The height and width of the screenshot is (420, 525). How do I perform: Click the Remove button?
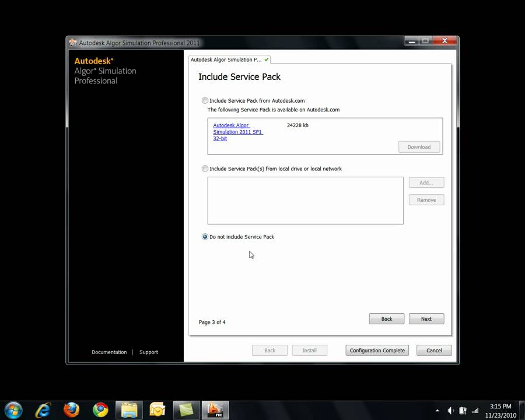tap(426, 200)
